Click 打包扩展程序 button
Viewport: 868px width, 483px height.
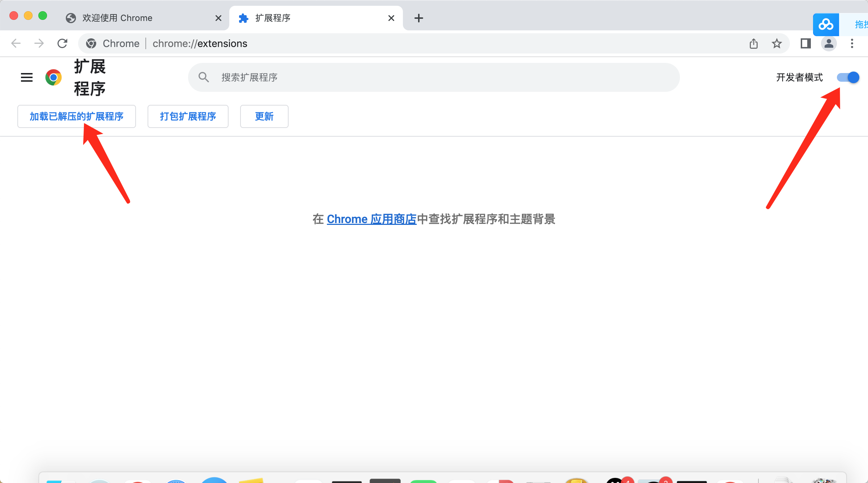[188, 116]
